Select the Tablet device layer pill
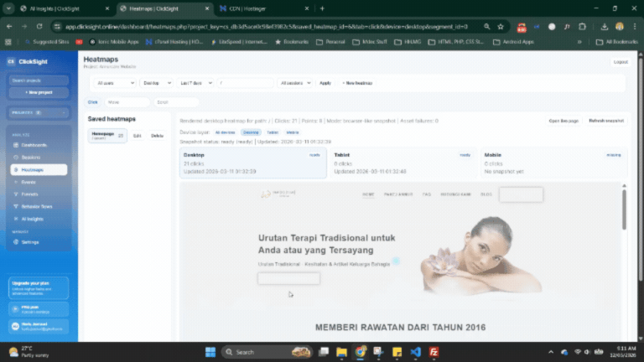The image size is (644, 362). pyautogui.click(x=273, y=132)
